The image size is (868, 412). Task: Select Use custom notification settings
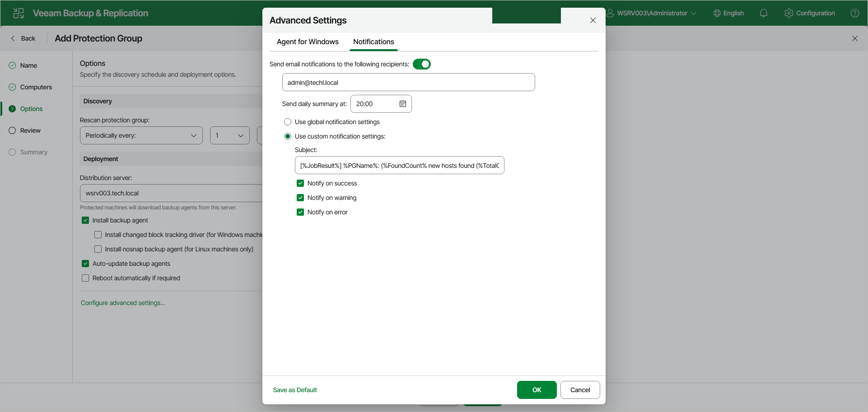[x=288, y=136]
